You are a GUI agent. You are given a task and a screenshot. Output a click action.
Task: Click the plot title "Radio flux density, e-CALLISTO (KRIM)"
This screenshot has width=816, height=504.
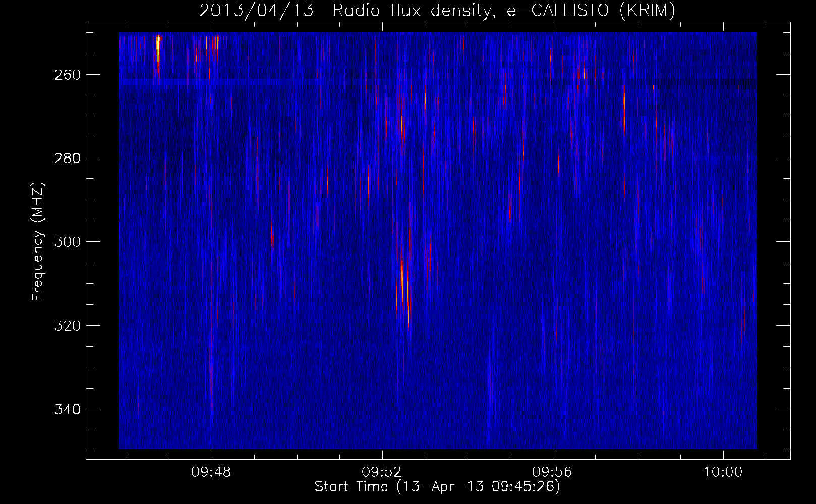(504, 11)
